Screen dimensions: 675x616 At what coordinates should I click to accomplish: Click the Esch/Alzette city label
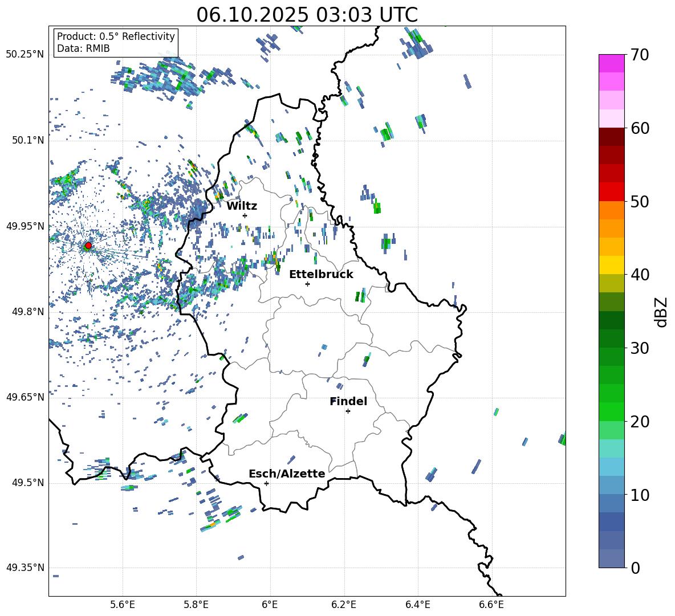[287, 474]
